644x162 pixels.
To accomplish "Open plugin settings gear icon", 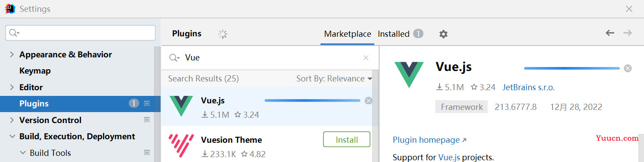I will [443, 34].
